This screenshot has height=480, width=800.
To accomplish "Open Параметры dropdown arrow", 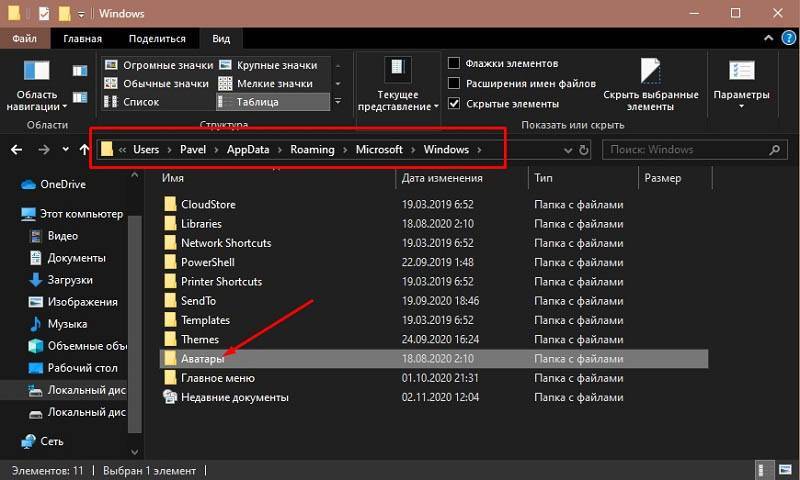I will 741,107.
